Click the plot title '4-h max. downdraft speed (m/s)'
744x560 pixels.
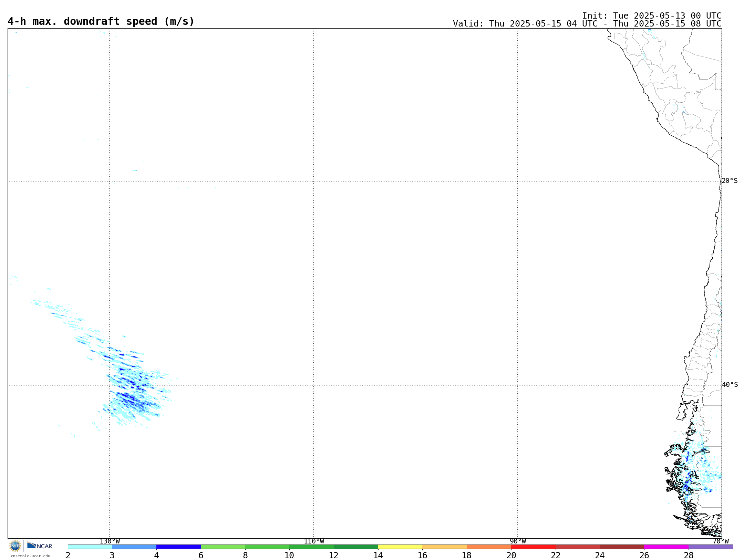pos(101,21)
